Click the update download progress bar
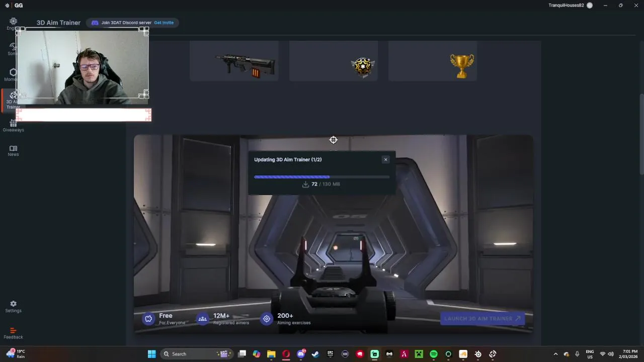 [x=321, y=177]
